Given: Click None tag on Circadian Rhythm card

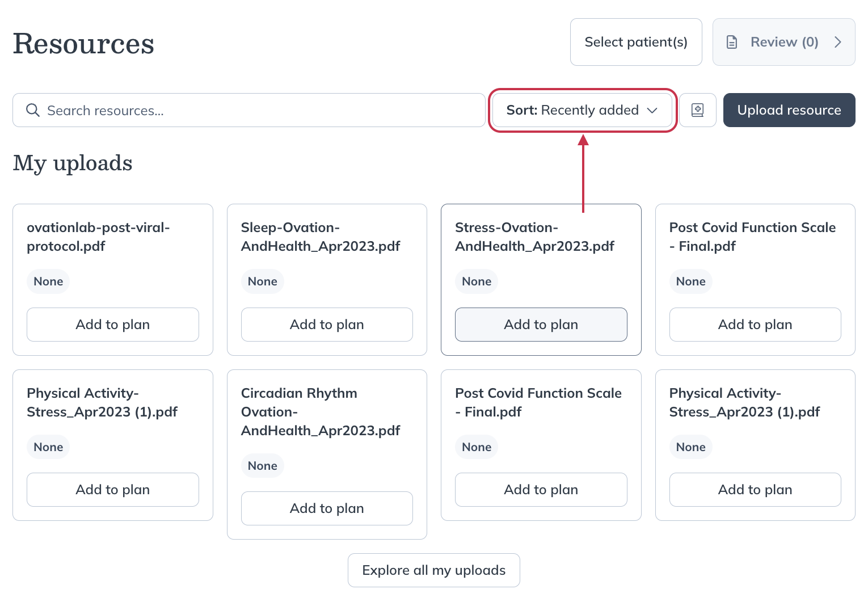Looking at the screenshot, I should 262,466.
